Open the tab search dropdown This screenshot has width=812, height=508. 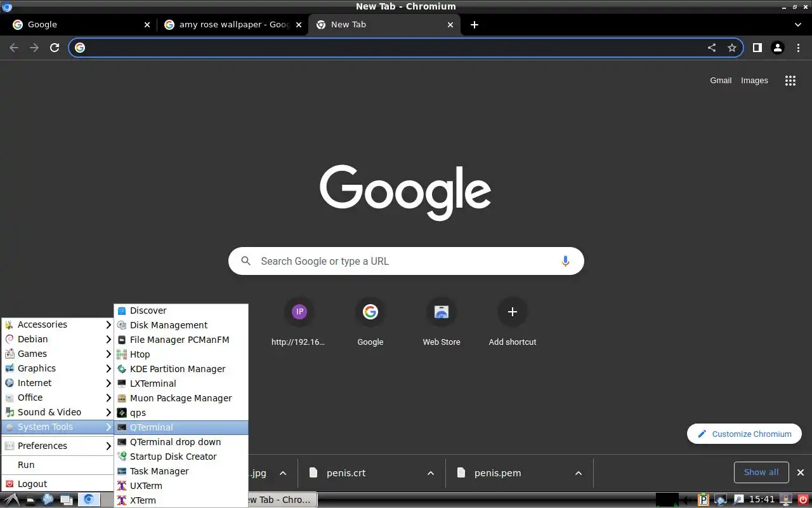pyautogui.click(x=798, y=25)
